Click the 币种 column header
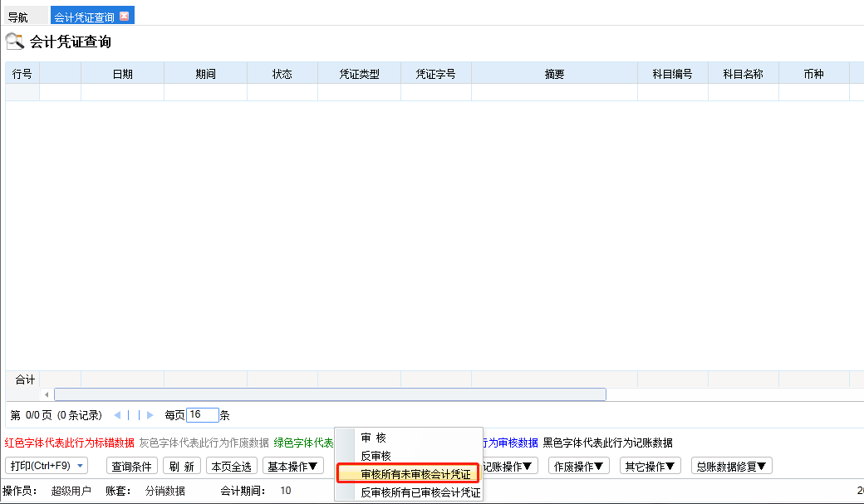 click(x=814, y=74)
